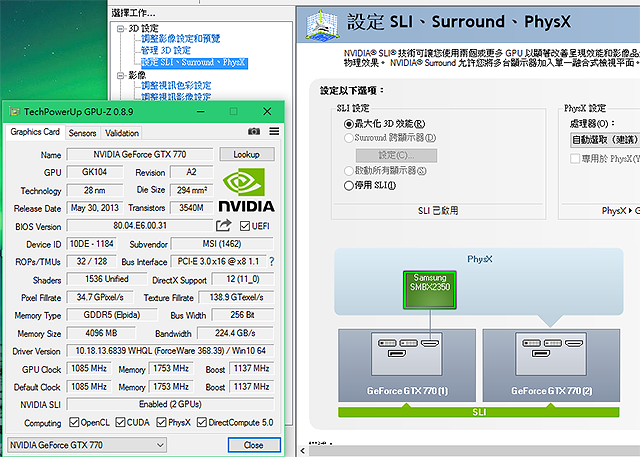
Task: Select the 最大化 3D 效能 radio button
Action: (349, 124)
